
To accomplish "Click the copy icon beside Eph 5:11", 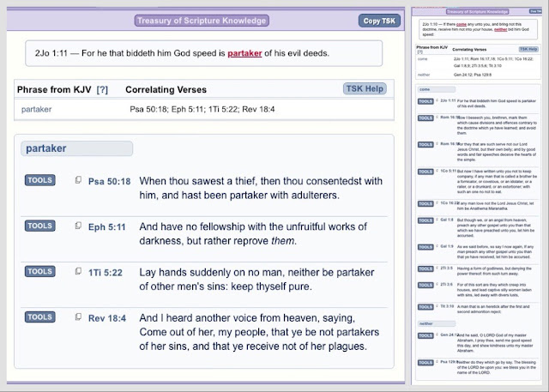I will click(x=78, y=226).
